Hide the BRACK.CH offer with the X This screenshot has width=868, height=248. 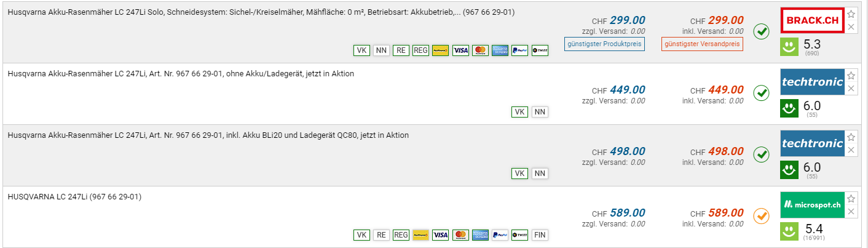point(851,26)
